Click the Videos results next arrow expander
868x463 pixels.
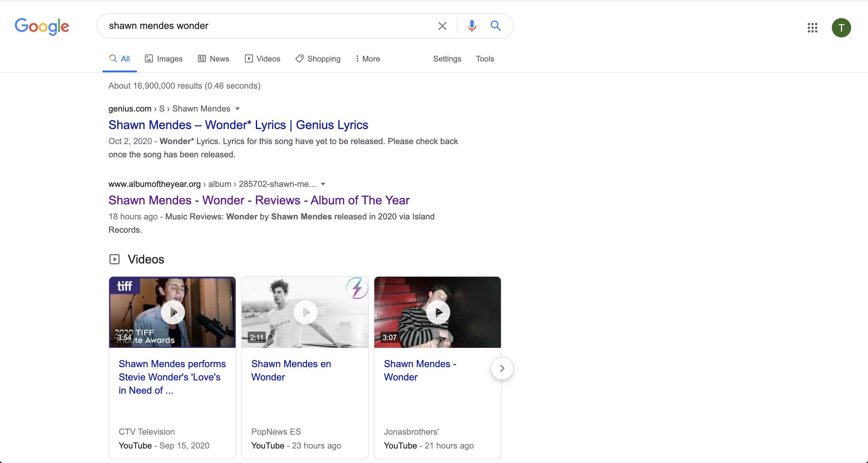coord(502,368)
